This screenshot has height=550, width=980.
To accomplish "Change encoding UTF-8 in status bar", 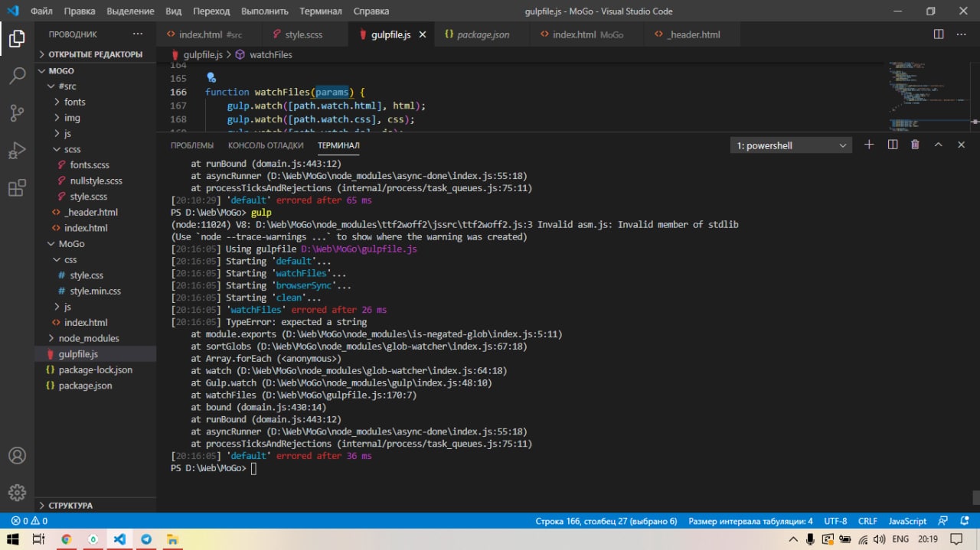I will click(x=835, y=521).
